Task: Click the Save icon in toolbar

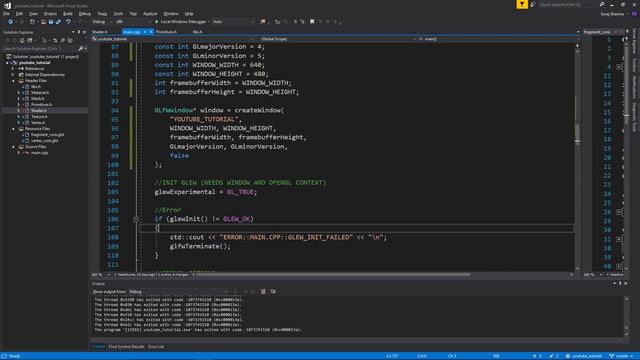Action: click(51, 22)
